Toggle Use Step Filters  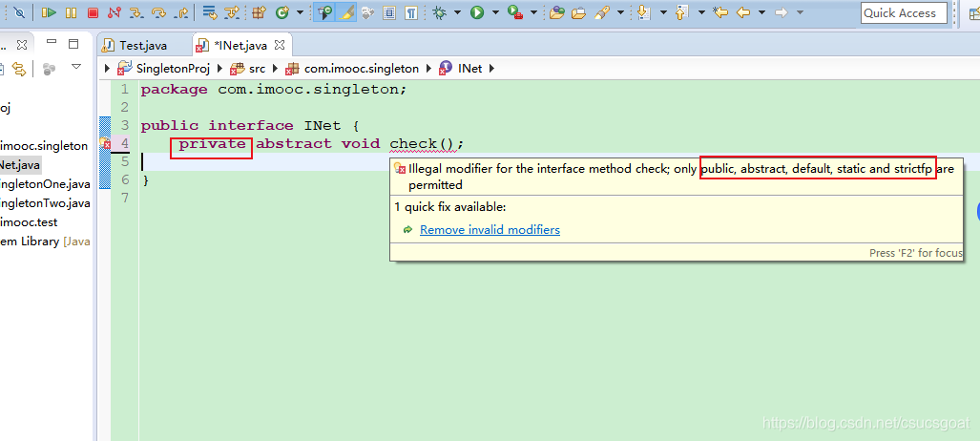232,12
